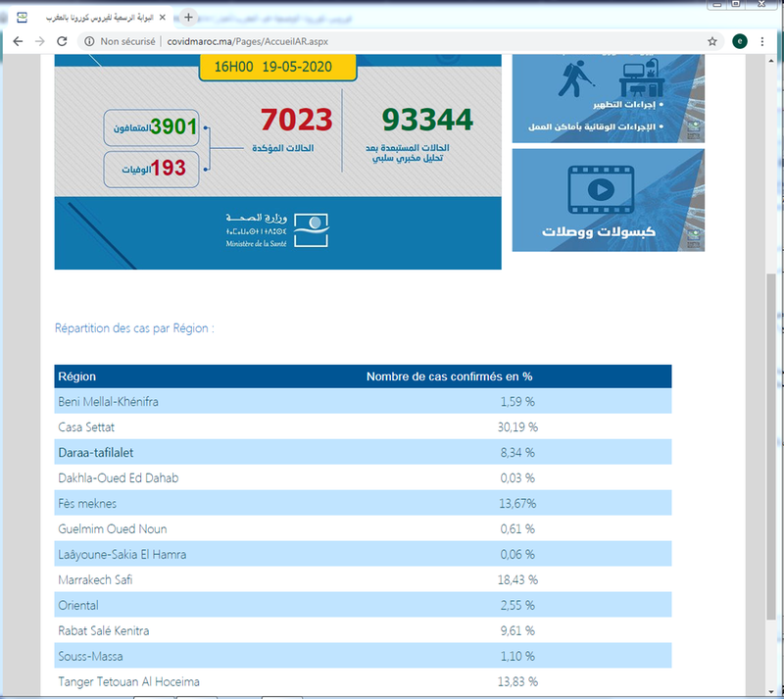The height and width of the screenshot is (699, 784).
Task: Reload the current page
Action: (x=62, y=41)
